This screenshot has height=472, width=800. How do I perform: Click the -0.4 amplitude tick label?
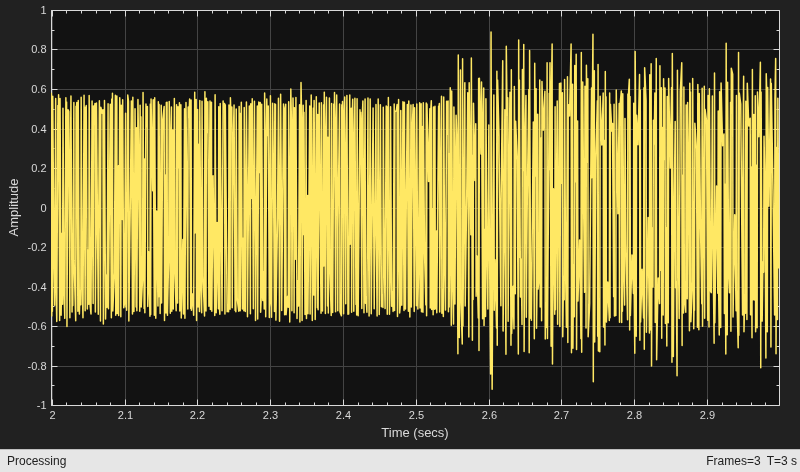37,287
